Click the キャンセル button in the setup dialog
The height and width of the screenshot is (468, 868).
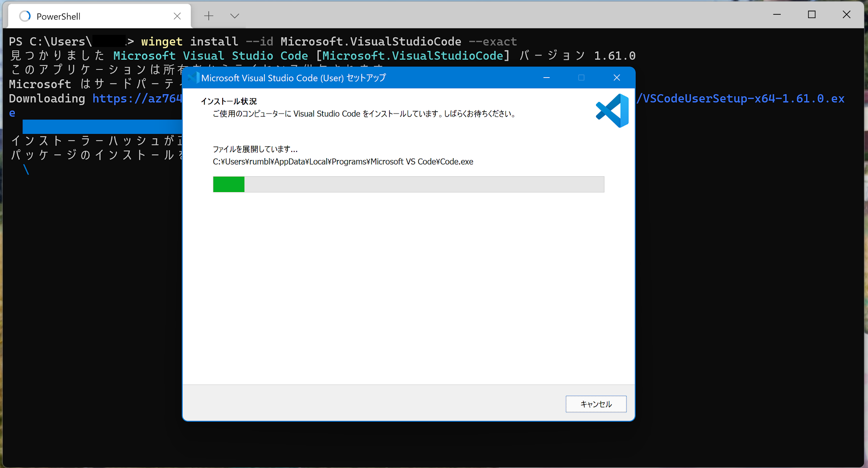point(596,404)
